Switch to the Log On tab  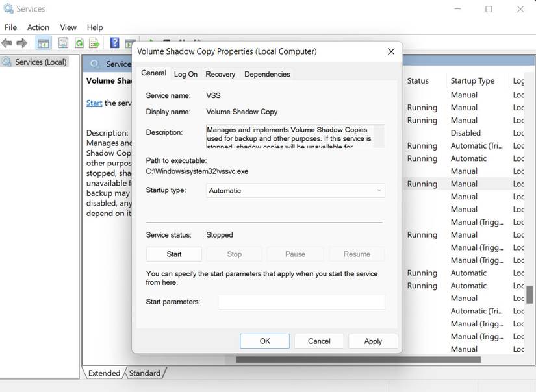[x=186, y=74]
